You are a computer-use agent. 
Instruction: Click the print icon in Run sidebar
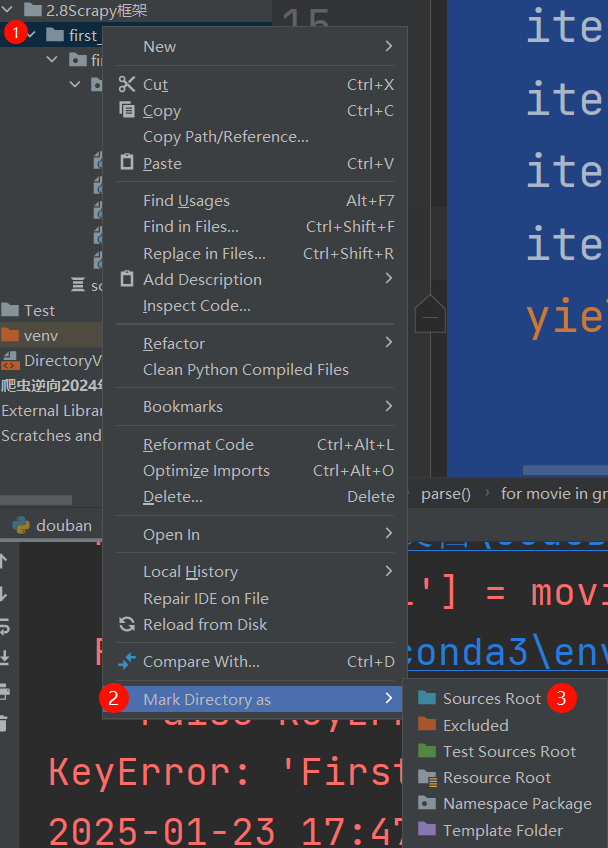point(4,691)
